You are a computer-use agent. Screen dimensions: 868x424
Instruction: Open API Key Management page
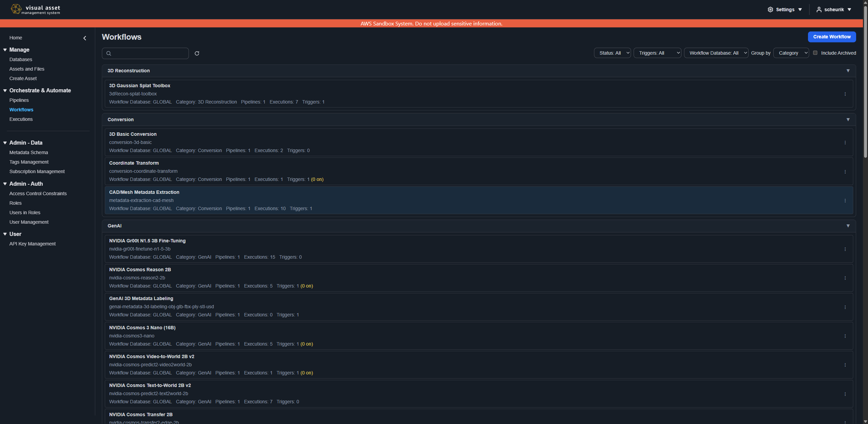click(x=33, y=244)
